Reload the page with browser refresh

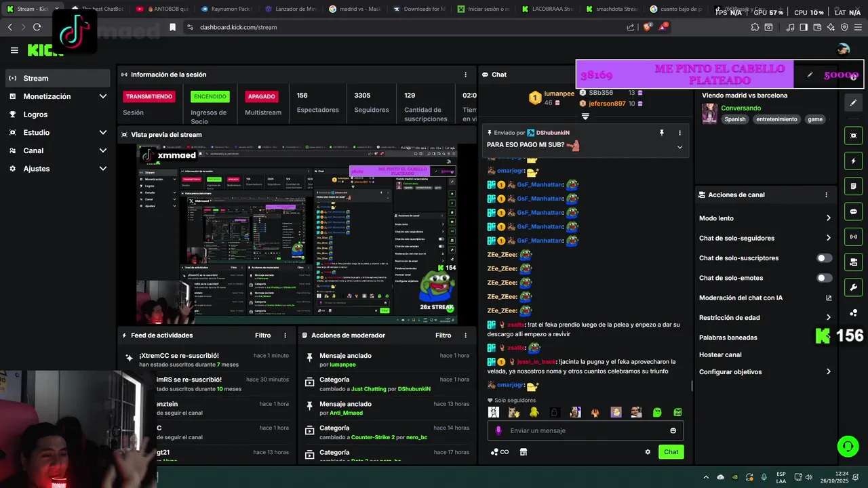click(x=37, y=27)
